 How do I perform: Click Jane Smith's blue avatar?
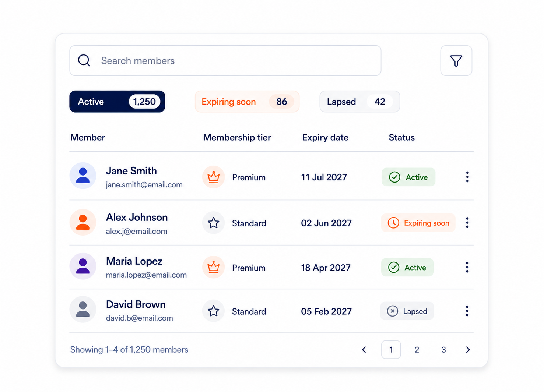point(83,176)
